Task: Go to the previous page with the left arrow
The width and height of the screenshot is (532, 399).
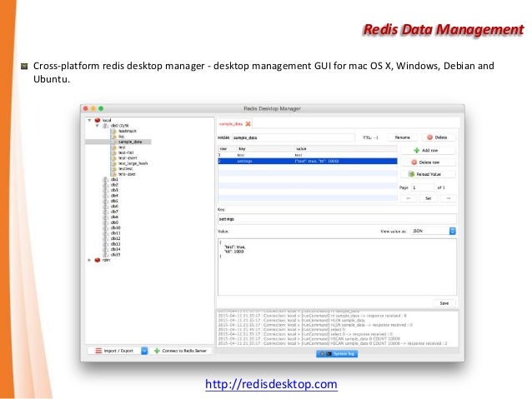Action: tap(409, 198)
